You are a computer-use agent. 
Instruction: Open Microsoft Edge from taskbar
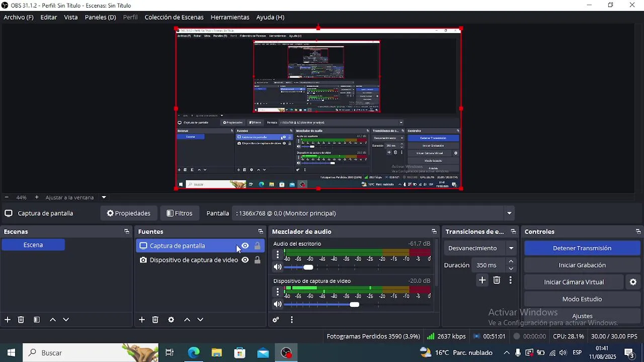coord(194,353)
